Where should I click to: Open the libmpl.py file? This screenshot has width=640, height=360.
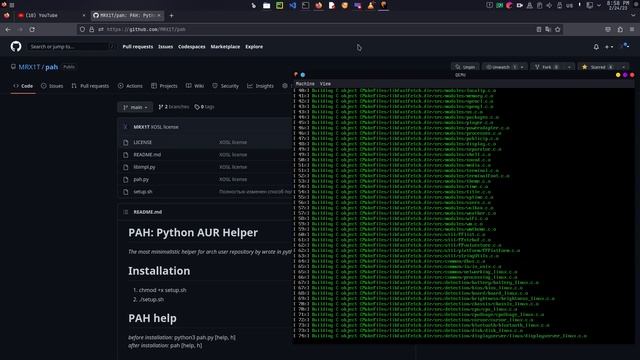pos(144,167)
